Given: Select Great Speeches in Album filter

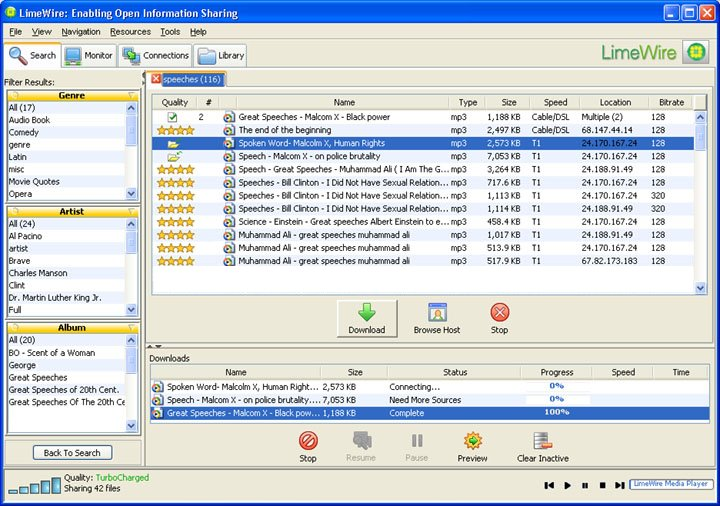Looking at the screenshot, I should (38, 378).
